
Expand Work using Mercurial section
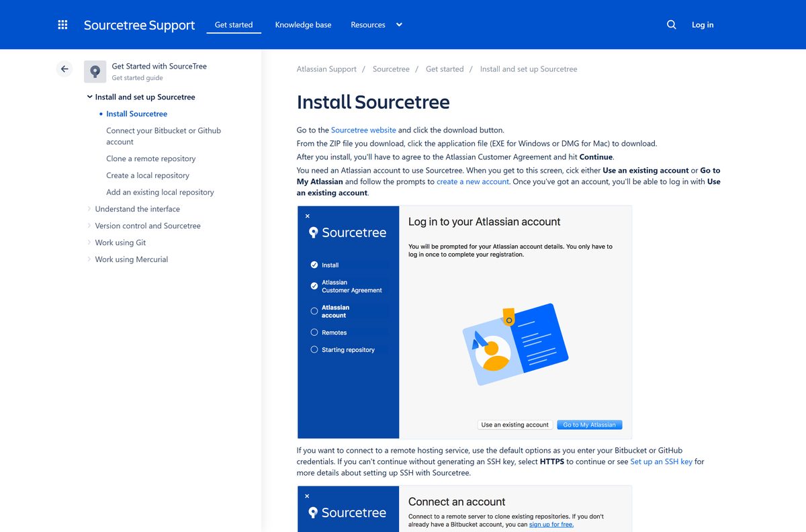(89, 259)
